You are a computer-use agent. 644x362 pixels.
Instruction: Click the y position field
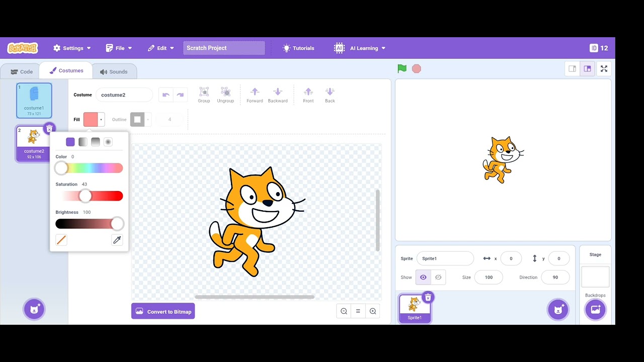click(x=558, y=258)
